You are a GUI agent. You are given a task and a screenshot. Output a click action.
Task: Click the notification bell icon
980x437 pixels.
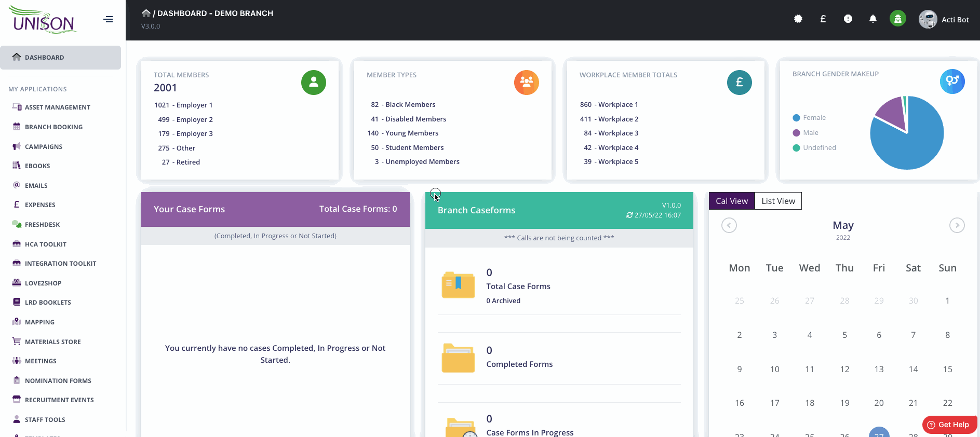pyautogui.click(x=872, y=19)
